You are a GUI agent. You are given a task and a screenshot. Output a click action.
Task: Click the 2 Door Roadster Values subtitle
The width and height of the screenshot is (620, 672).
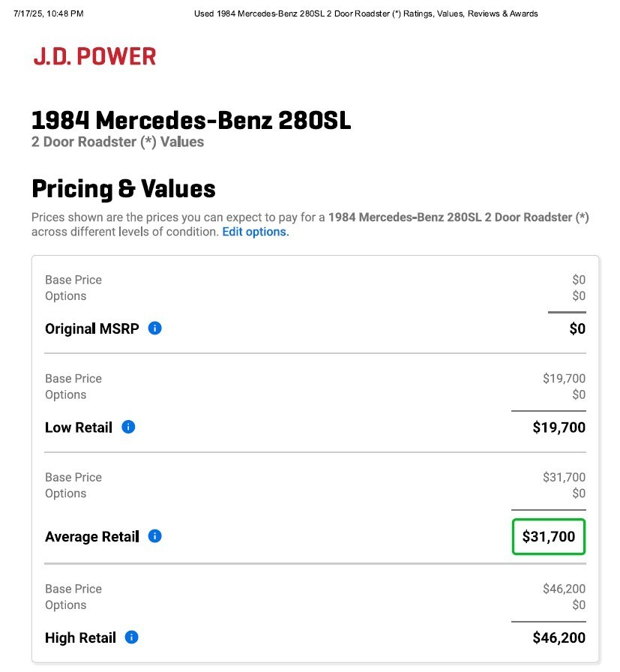(118, 142)
